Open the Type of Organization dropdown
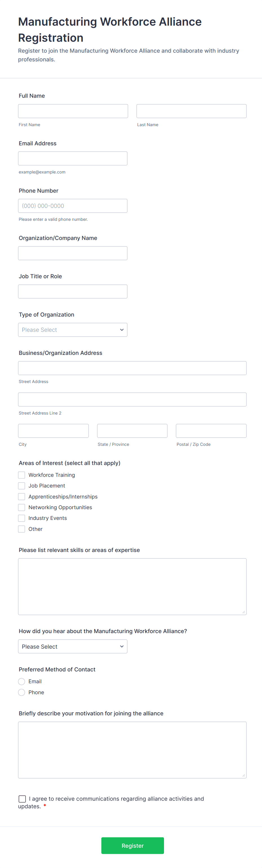The image size is (262, 868). (72, 330)
